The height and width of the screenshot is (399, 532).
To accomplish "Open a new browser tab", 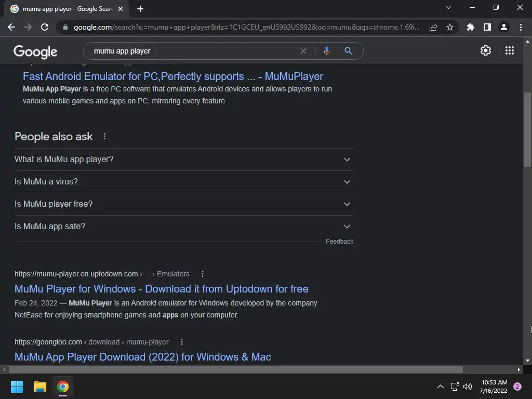I will click(140, 9).
